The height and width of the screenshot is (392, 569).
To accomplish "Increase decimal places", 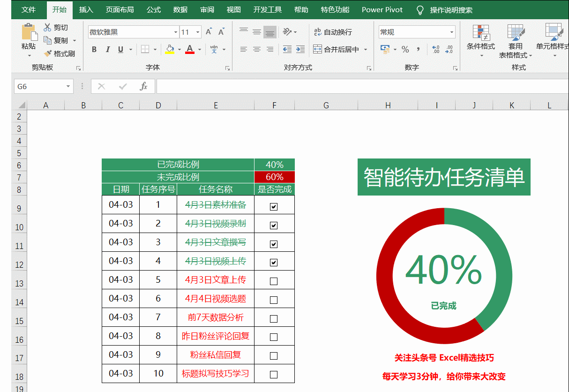I will 435,49.
